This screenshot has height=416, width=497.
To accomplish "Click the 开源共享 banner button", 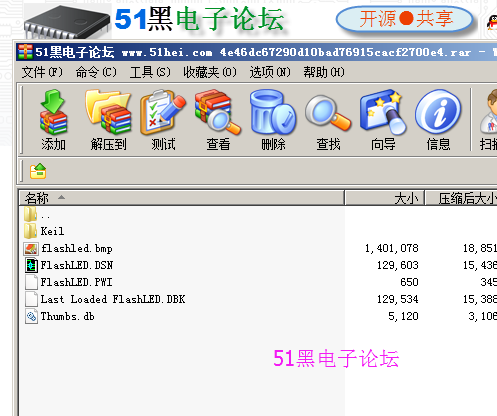I will coord(405,19).
